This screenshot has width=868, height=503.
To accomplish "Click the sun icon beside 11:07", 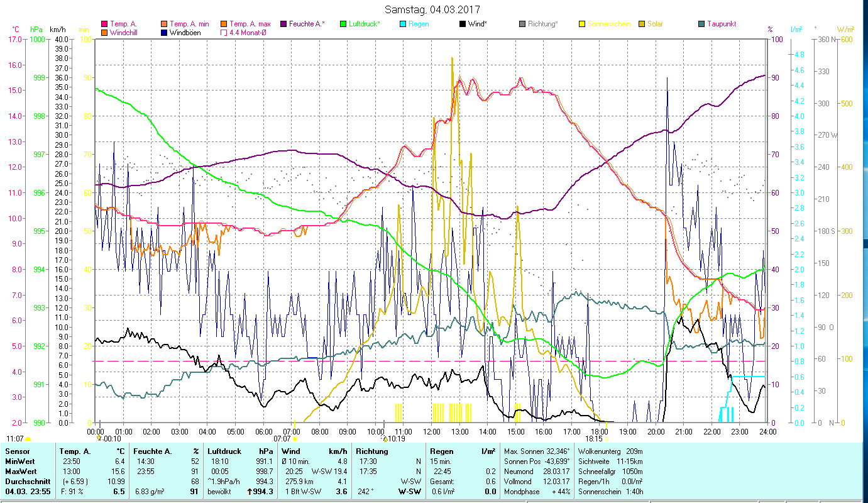I will point(28,439).
